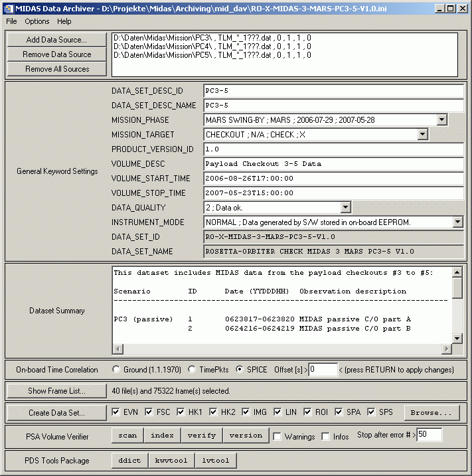Expand the INSTRUMENT_MODE combo box
This screenshot has width=472, height=476.
(457, 222)
